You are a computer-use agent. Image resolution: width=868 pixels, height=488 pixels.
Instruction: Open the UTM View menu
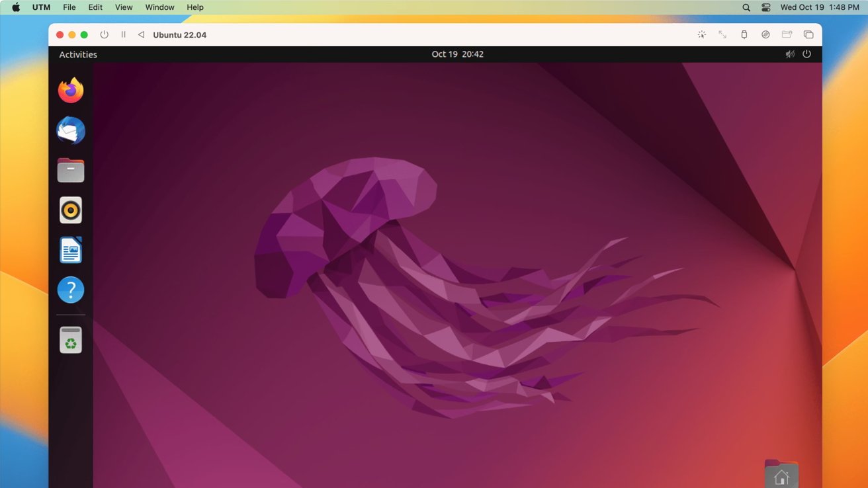tap(123, 7)
